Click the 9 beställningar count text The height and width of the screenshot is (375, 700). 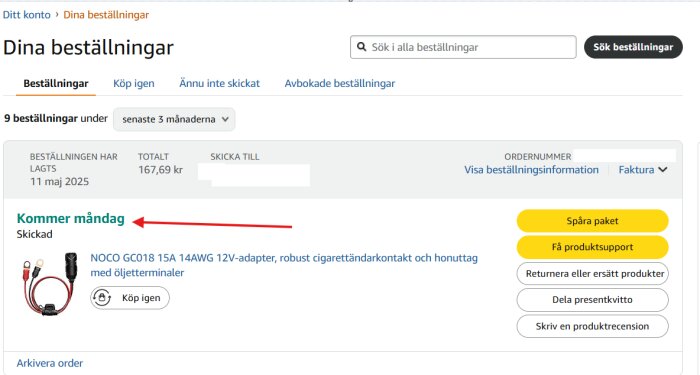41,119
